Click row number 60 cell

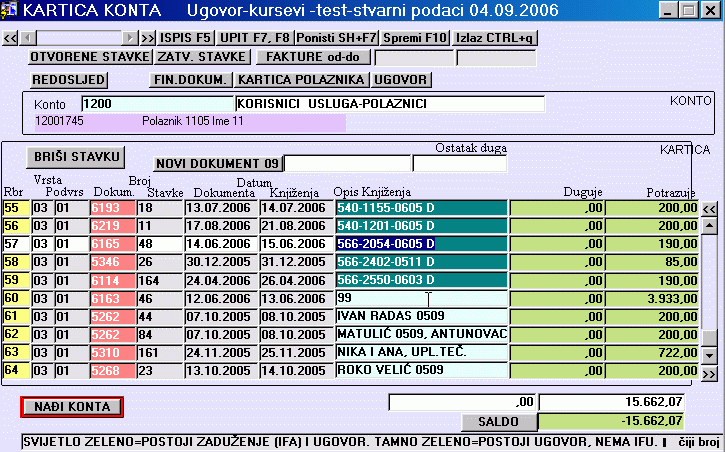point(16,298)
